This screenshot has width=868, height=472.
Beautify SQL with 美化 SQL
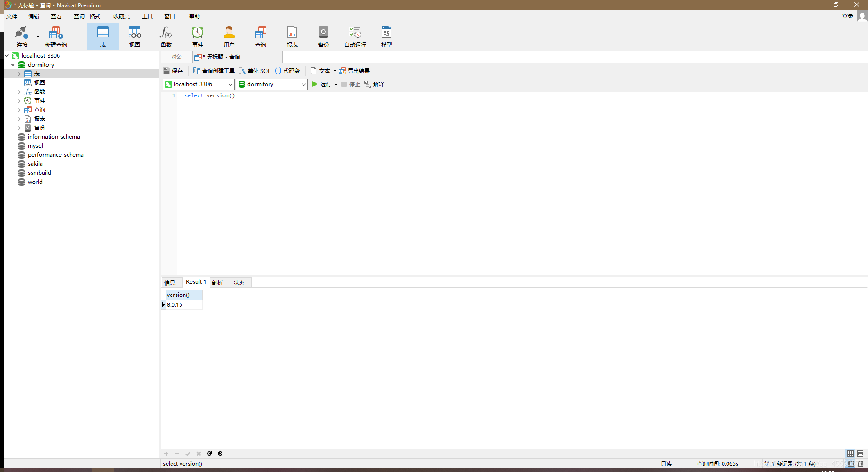[x=255, y=71]
